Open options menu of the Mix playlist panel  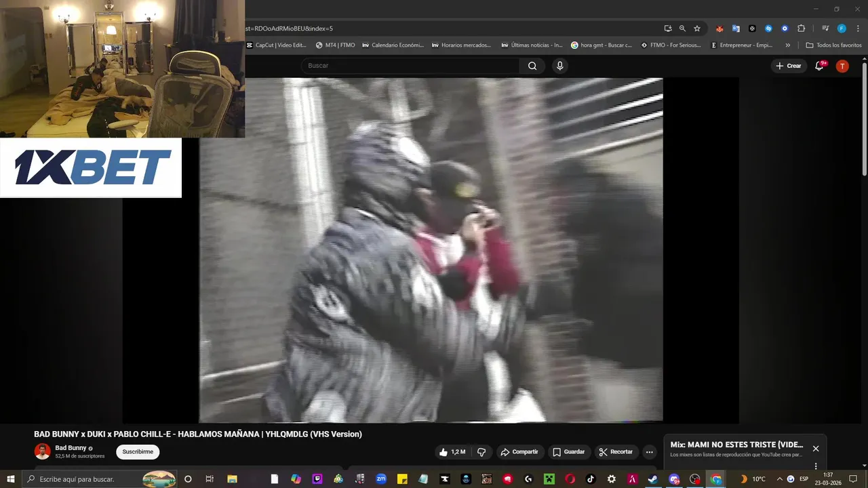click(816, 466)
